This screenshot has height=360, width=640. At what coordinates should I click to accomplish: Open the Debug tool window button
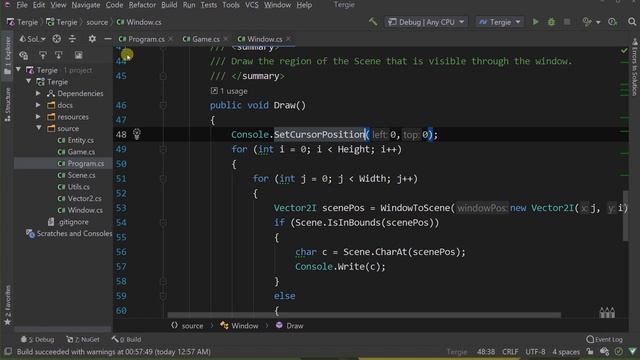(37, 339)
